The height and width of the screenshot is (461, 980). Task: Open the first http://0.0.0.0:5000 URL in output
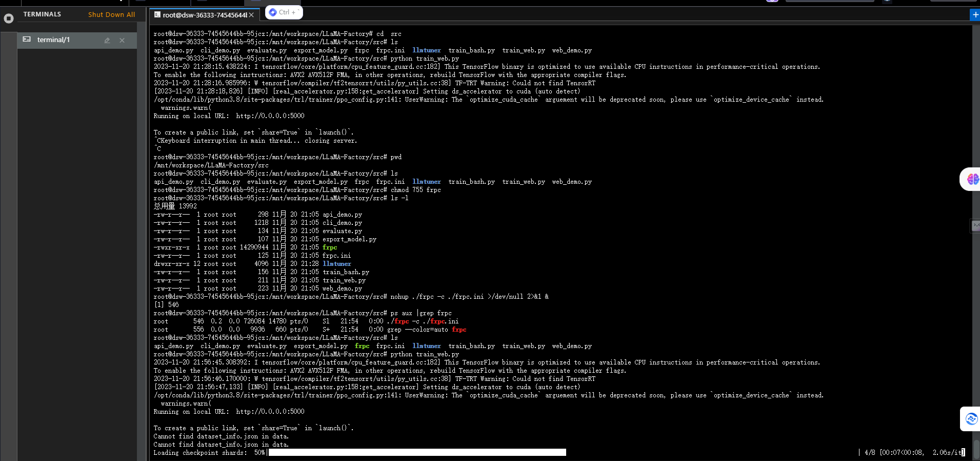click(270, 116)
